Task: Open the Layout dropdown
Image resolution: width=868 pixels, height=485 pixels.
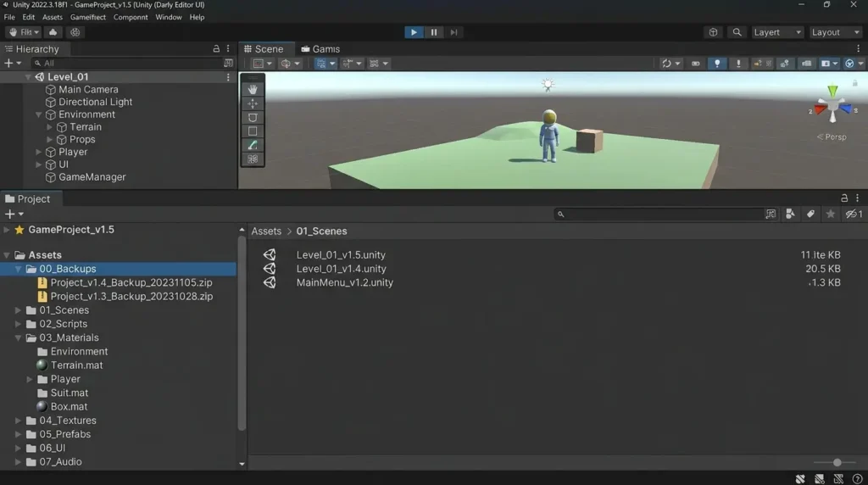Action: 835,32
